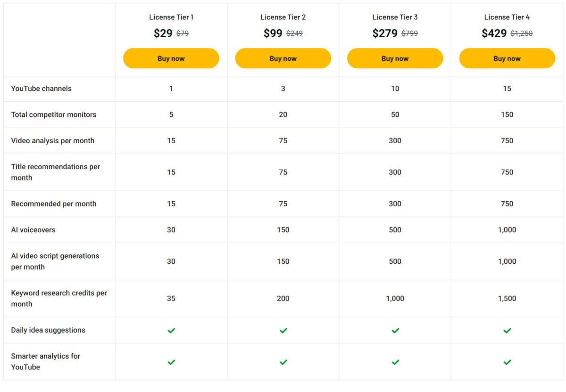Screen dimensions: 566x392
Task: Select the License Tier 2 column header
Action: pos(283,17)
